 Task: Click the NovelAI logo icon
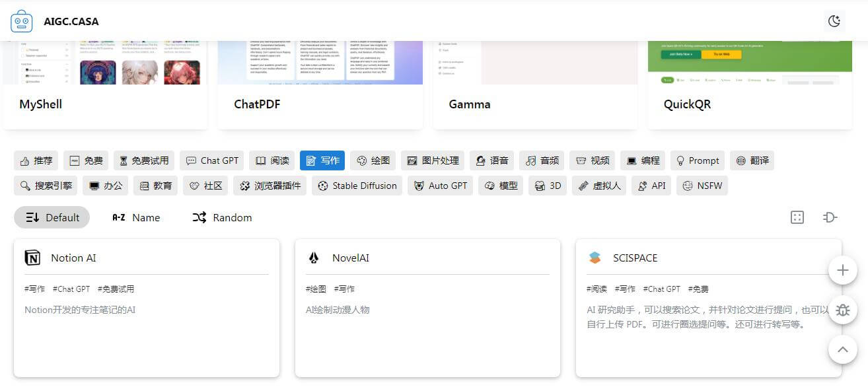314,258
